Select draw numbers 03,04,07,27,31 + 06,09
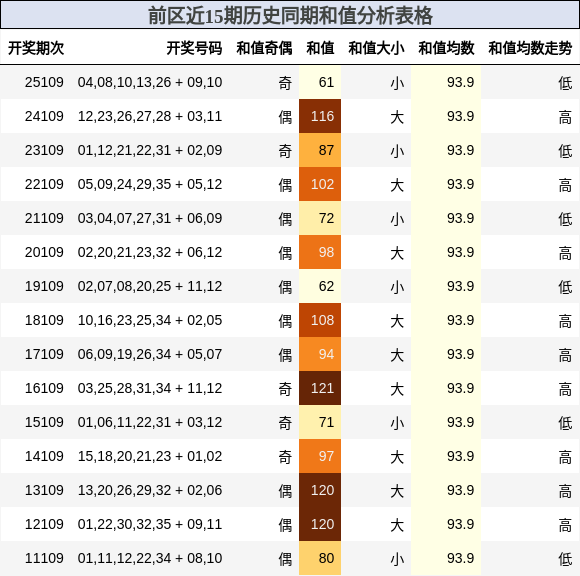The height and width of the screenshot is (576, 580). point(150,218)
